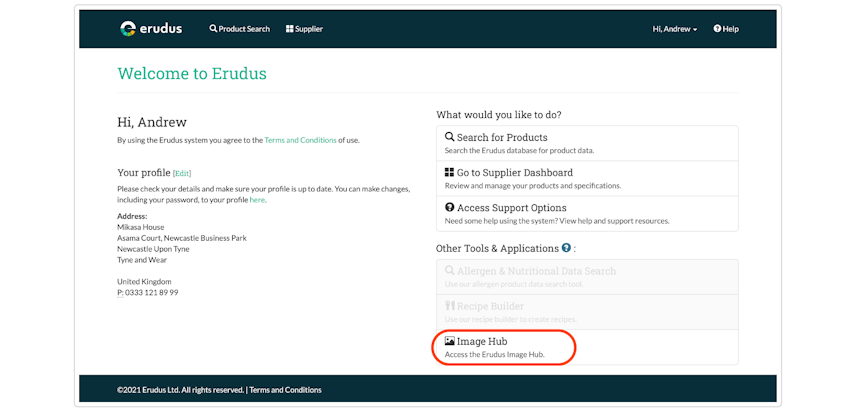Choose Access Support Options title

pos(512,208)
